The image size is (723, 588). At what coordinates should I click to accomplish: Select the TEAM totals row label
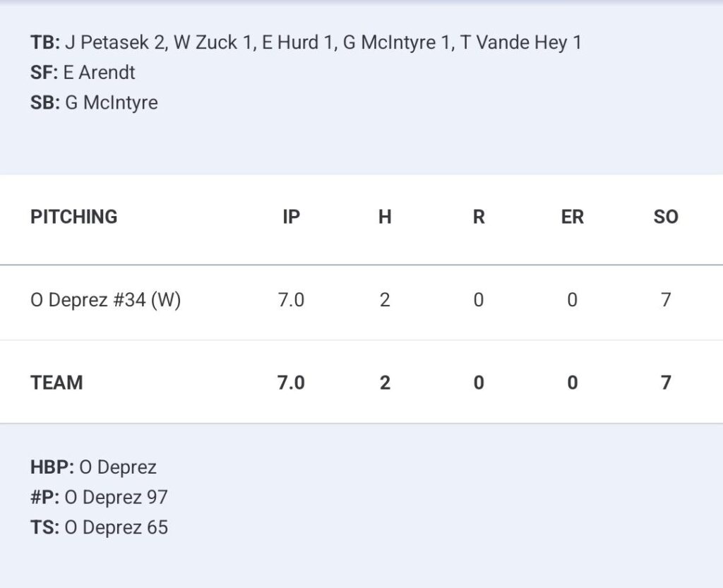(56, 383)
